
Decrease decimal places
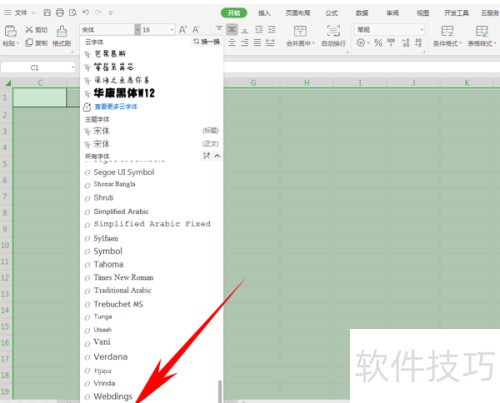pyautogui.click(x=418, y=43)
